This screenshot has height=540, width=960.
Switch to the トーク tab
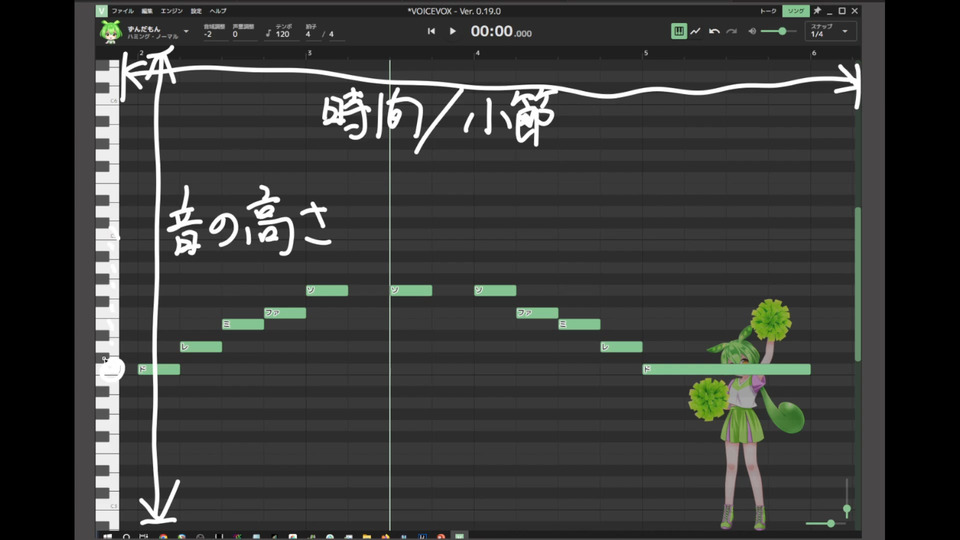point(768,11)
